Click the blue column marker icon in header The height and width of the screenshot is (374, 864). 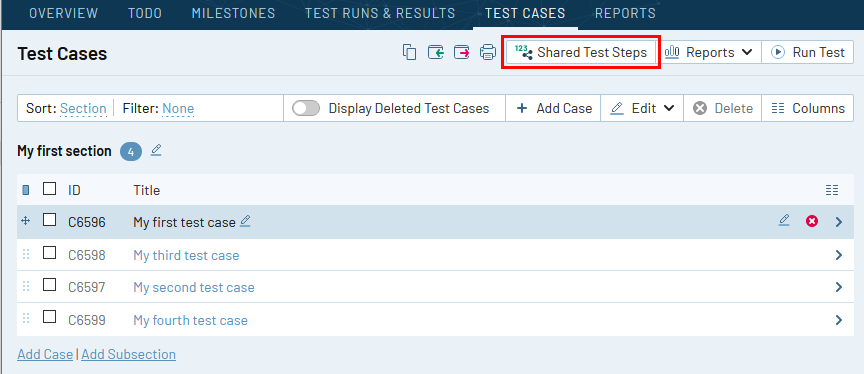point(25,190)
